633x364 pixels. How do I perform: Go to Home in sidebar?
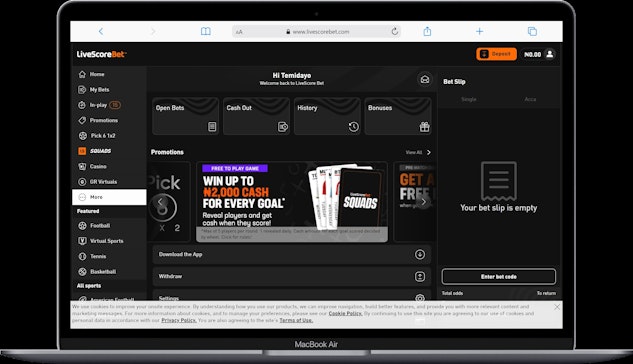point(97,74)
